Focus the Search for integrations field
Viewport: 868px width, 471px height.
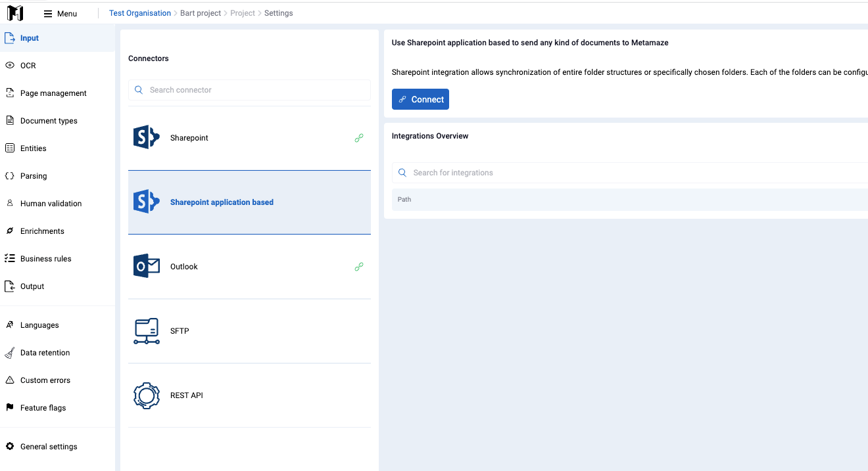pos(630,173)
